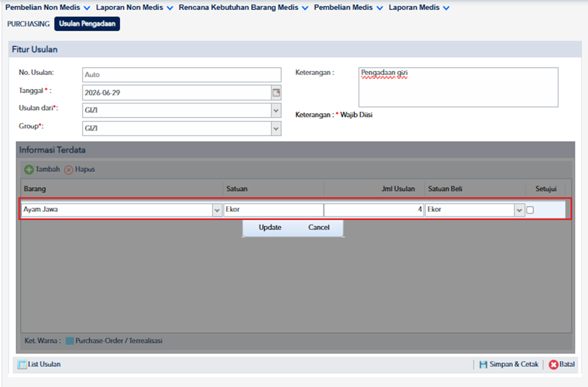Click the Cancel button in the row editor
Screen dimensions: 588x387
pyautogui.click(x=319, y=228)
